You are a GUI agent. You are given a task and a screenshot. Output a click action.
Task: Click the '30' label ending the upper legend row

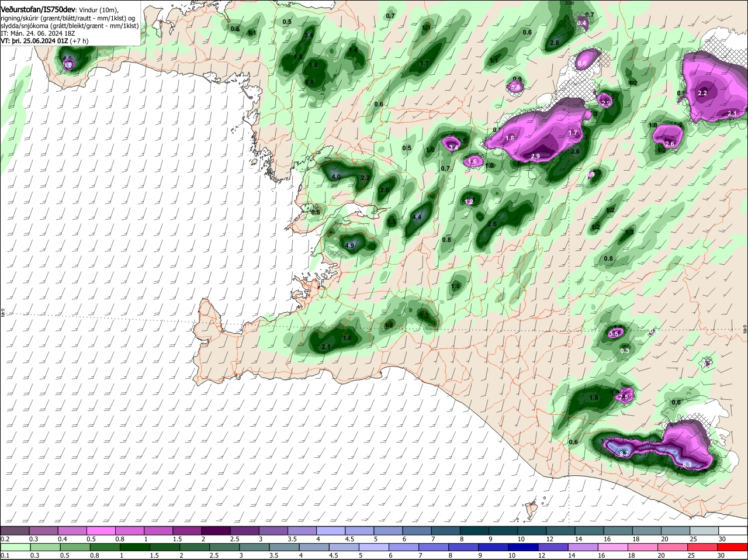722,538
